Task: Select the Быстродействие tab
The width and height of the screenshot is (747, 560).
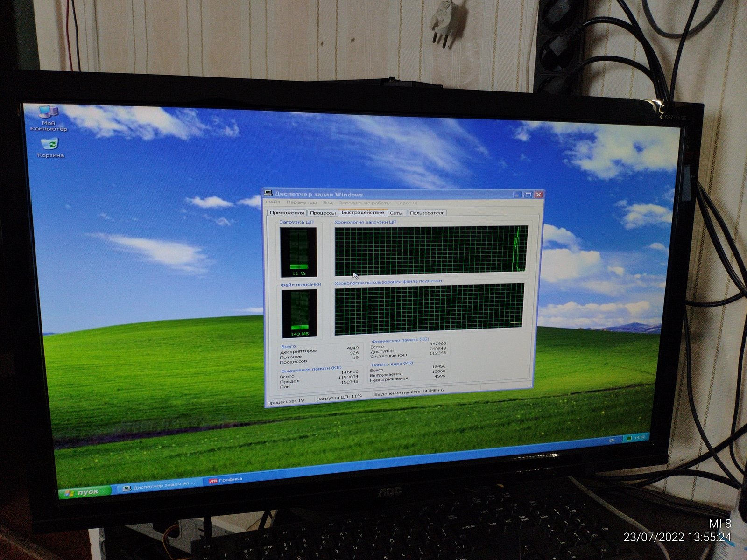Action: point(363,212)
